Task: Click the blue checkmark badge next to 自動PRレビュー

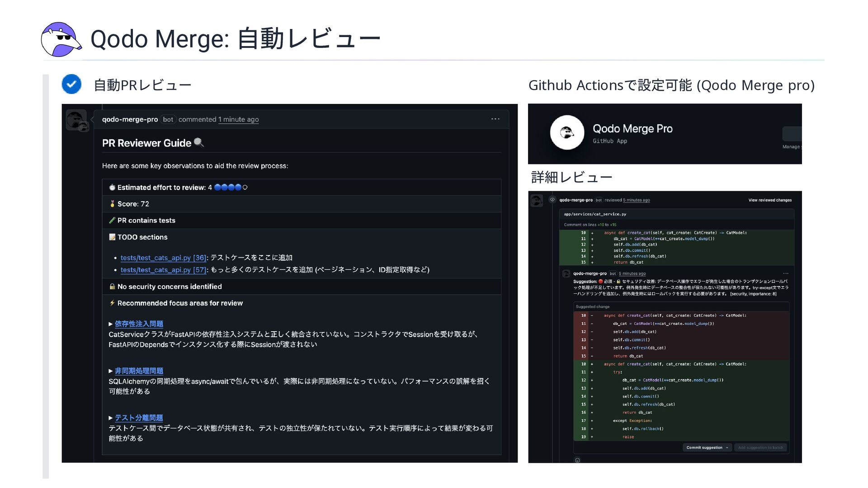Action: (x=71, y=84)
